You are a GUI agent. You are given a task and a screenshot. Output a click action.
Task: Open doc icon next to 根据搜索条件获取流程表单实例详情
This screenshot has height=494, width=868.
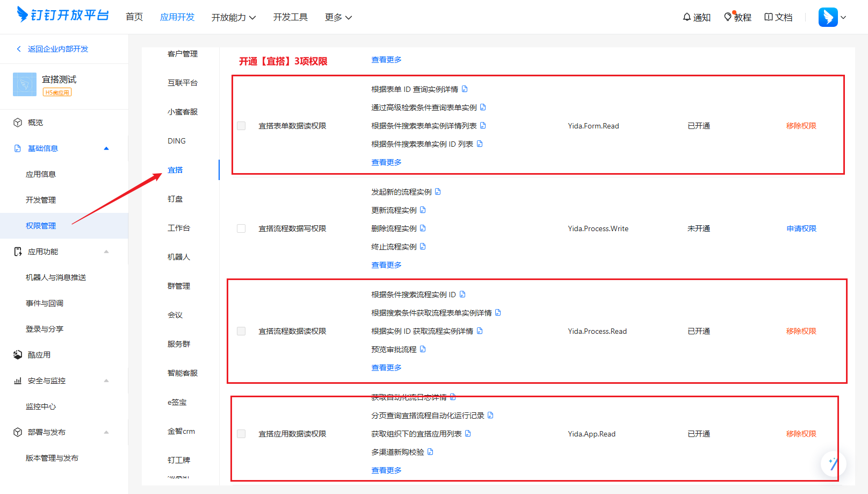click(x=498, y=313)
